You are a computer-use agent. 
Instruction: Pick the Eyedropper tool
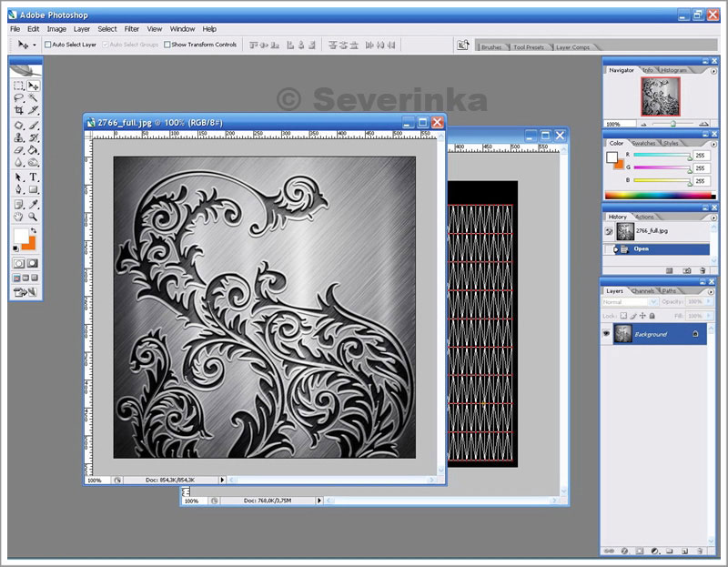(34, 204)
